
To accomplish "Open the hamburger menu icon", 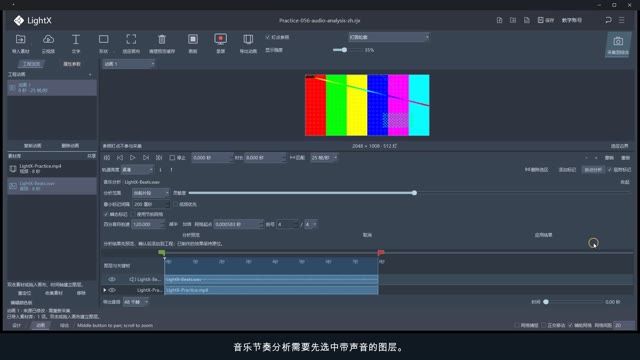I will click(x=622, y=20).
